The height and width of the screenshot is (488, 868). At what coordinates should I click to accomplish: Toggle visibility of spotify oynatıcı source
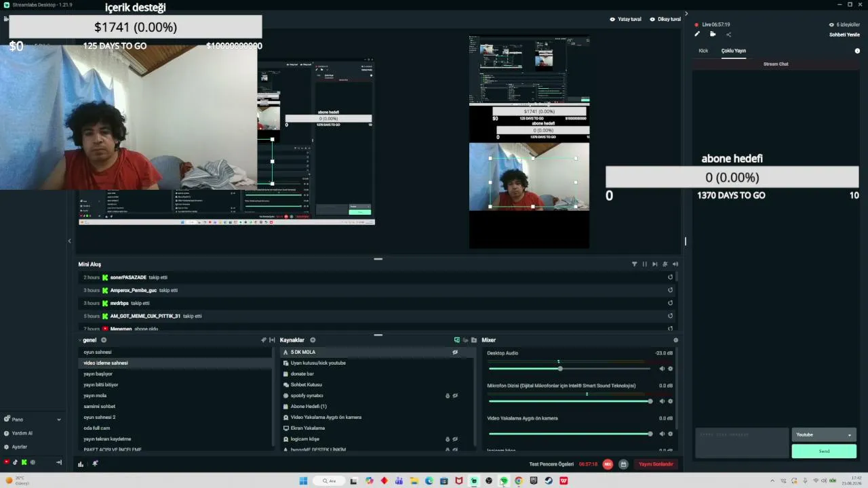click(455, 396)
